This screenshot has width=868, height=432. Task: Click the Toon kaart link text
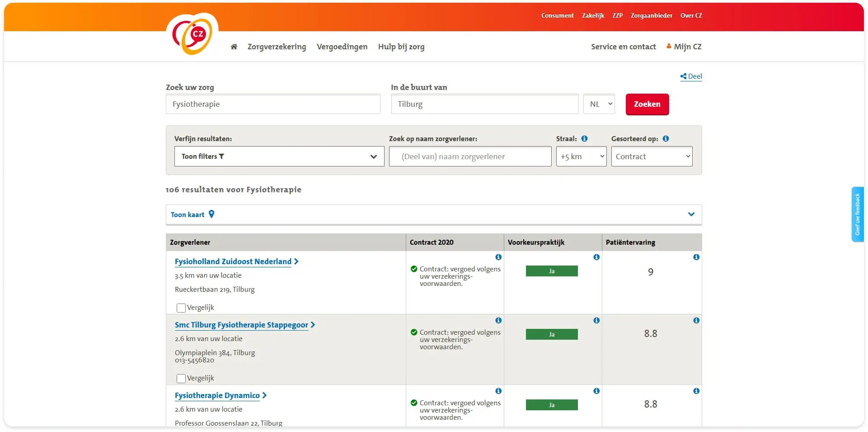[188, 214]
